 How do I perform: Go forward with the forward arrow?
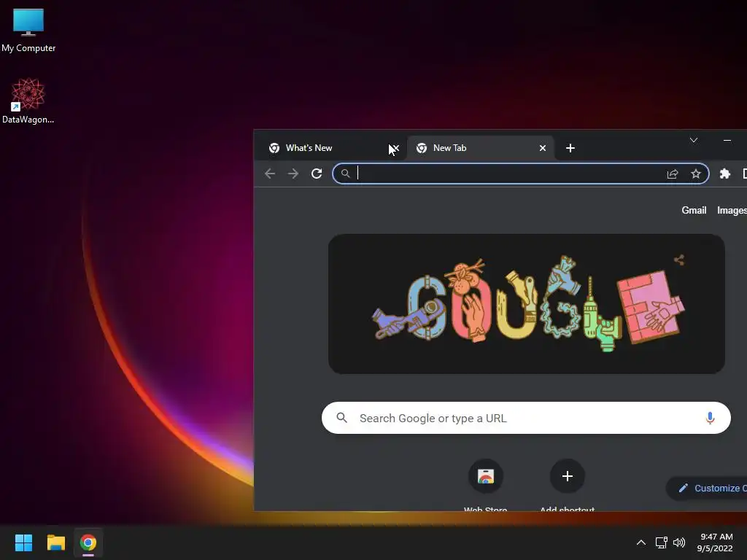coord(293,174)
